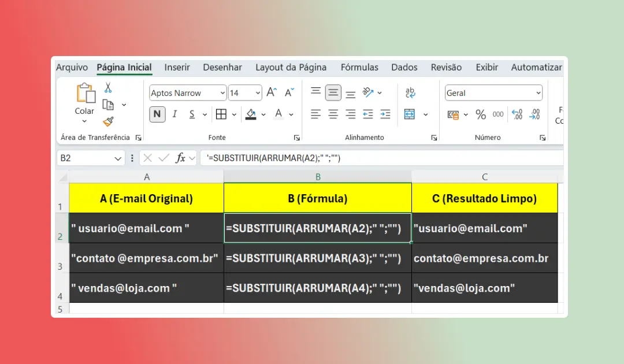The height and width of the screenshot is (364, 624).
Task: Click Insert Function fx icon
Action: pos(180,158)
